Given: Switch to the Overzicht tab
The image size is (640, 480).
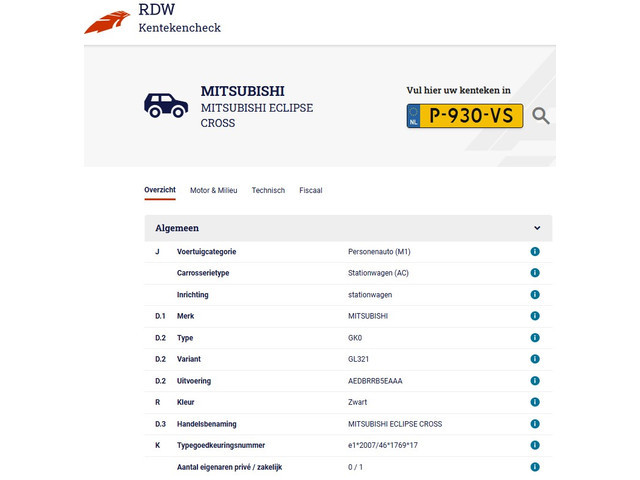Looking at the screenshot, I should point(160,190).
